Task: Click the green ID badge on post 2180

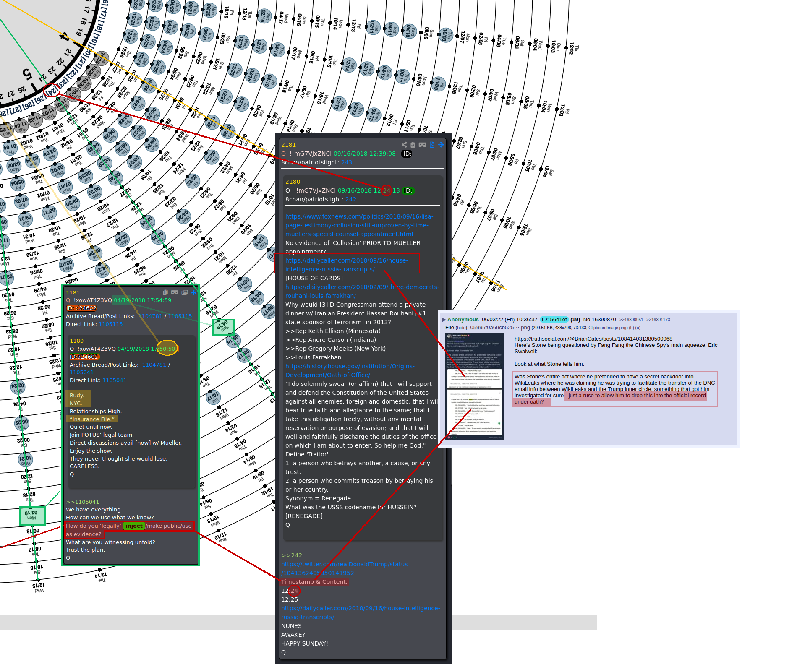Action: [408, 190]
